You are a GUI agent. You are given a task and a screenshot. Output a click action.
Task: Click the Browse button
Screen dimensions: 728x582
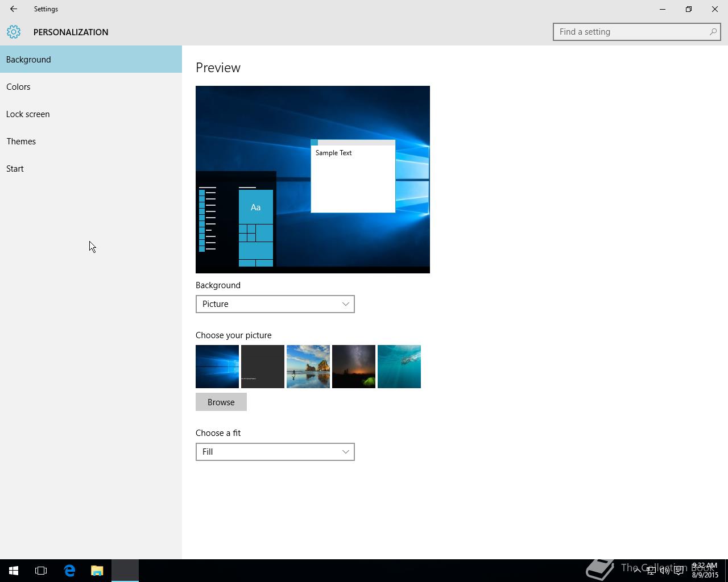(221, 402)
